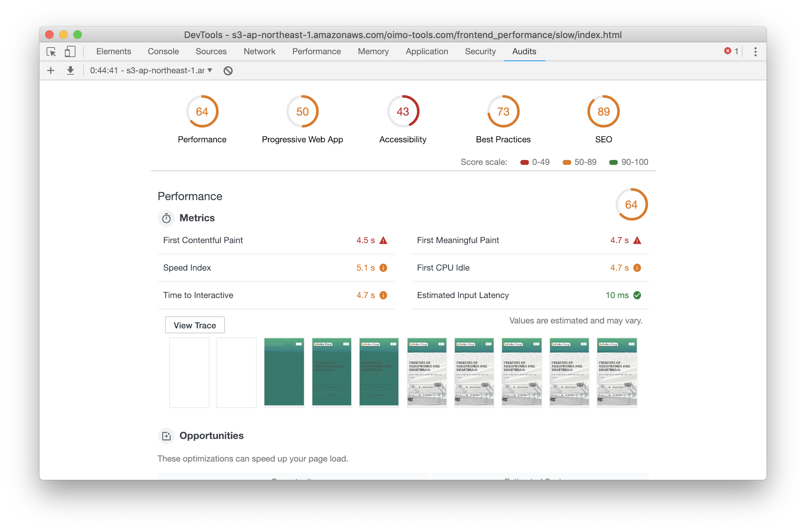Click the first blank filmstrip thumbnail

click(x=189, y=373)
